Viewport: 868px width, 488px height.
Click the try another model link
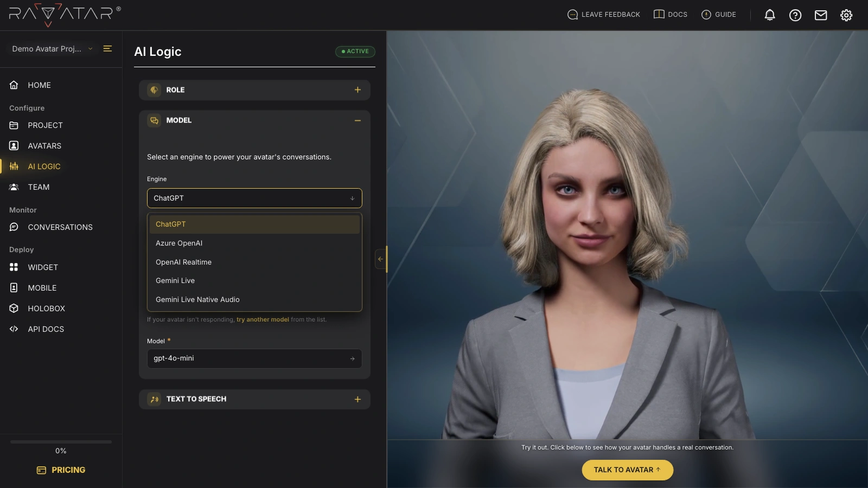pyautogui.click(x=263, y=320)
